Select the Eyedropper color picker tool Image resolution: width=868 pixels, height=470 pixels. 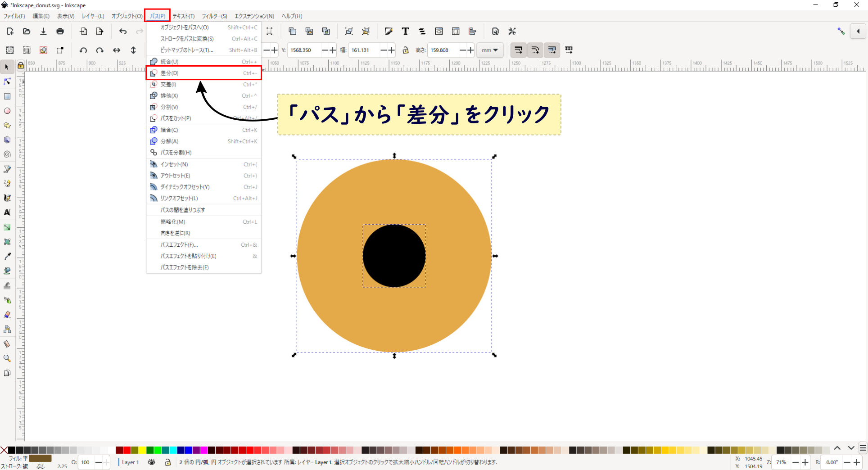pos(7,256)
